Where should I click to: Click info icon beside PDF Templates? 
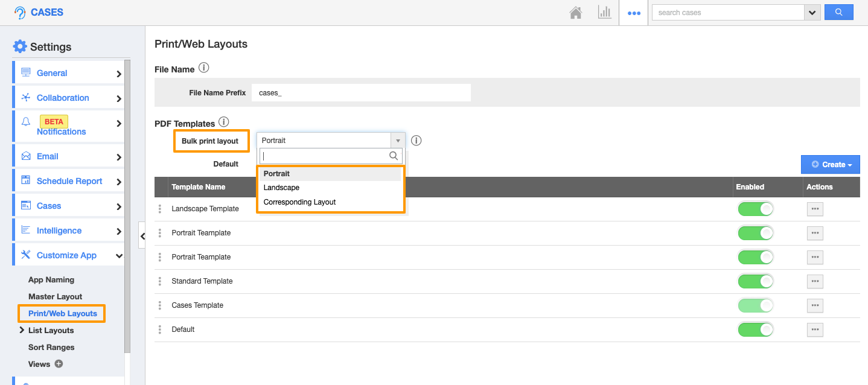point(224,122)
